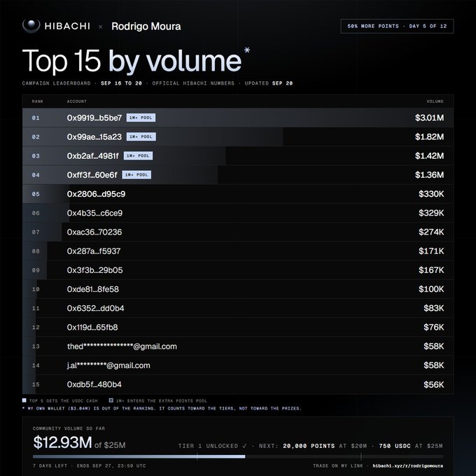Click the $1.42M volume value
Image resolution: width=476 pixels, height=476 pixels.
[x=429, y=156]
